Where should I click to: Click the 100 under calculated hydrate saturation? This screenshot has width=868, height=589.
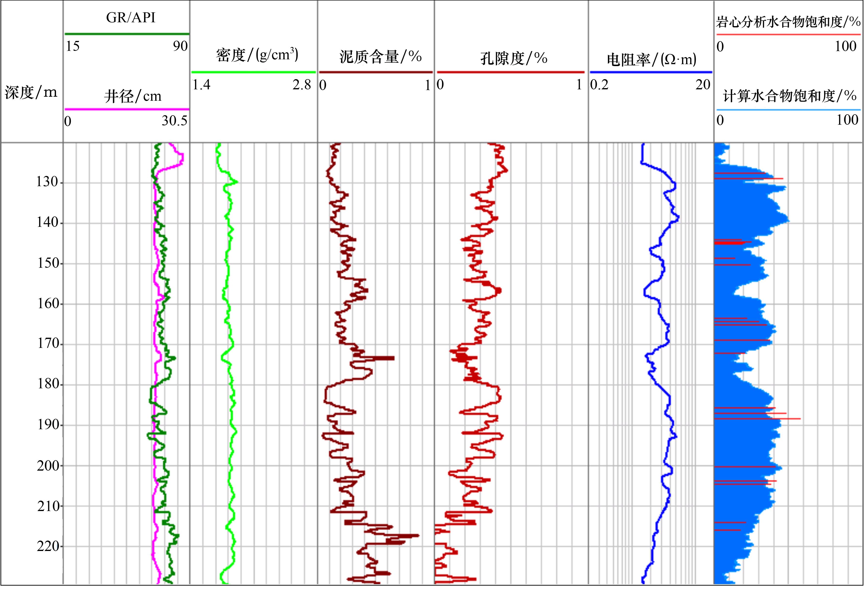(847, 120)
